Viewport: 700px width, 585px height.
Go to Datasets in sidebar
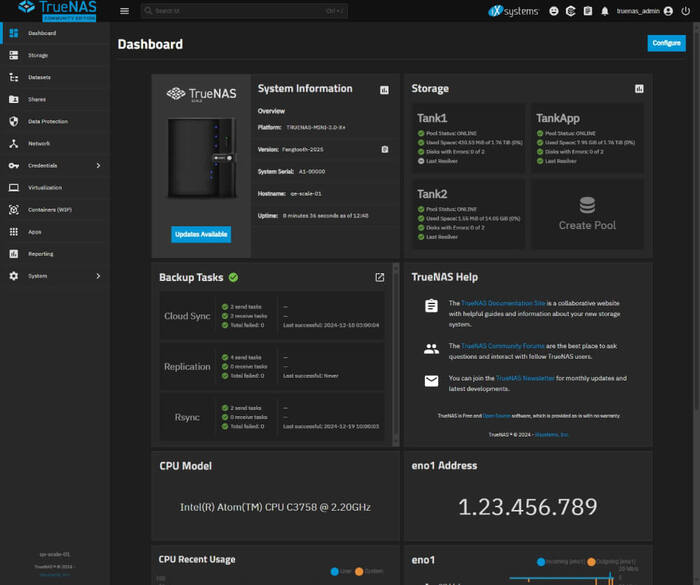tap(40, 77)
